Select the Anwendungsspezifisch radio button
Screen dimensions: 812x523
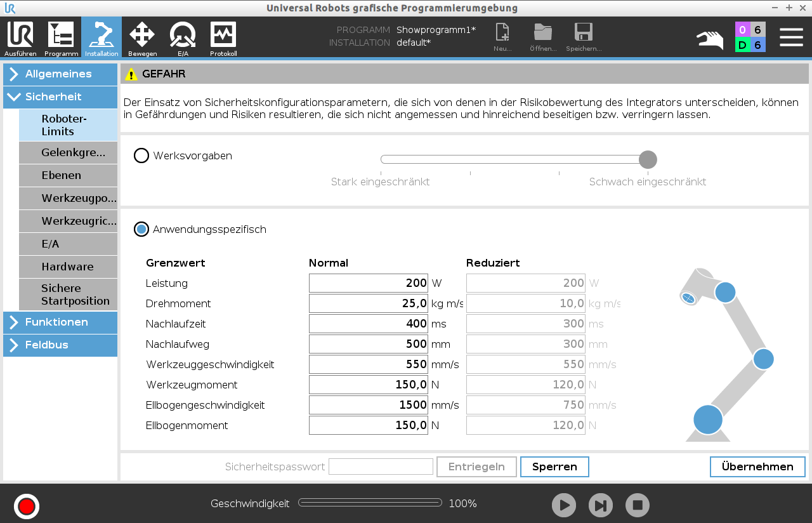pyautogui.click(x=140, y=229)
